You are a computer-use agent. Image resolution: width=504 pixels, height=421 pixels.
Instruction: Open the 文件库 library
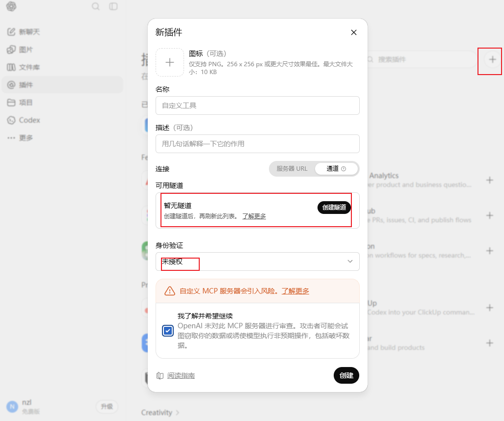click(62, 67)
